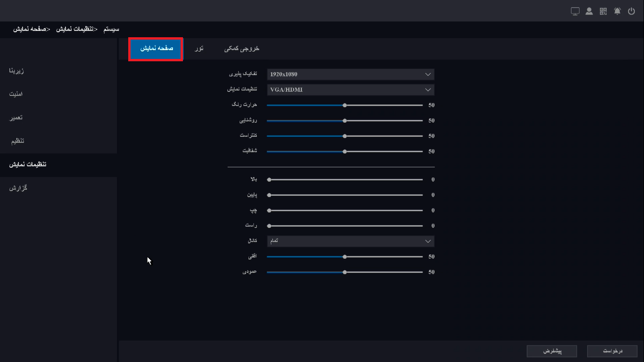This screenshot has height=362, width=644.
Task: Open the تنظیم sidebar section
Action: pos(17,141)
